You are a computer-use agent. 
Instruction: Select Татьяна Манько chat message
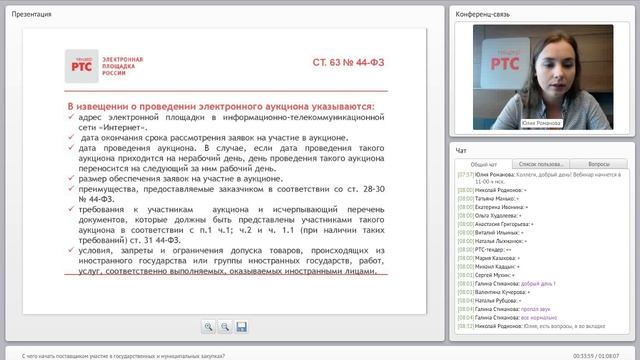[x=488, y=199]
